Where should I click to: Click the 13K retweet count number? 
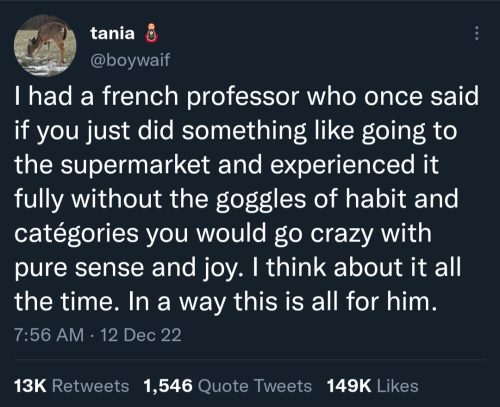30,386
